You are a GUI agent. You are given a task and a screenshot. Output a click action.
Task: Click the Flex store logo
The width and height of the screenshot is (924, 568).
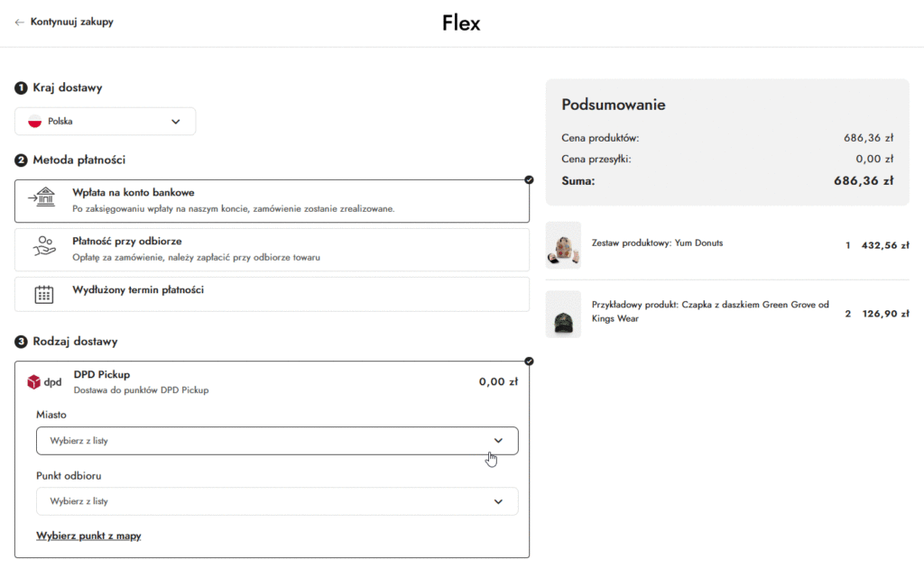(x=461, y=23)
